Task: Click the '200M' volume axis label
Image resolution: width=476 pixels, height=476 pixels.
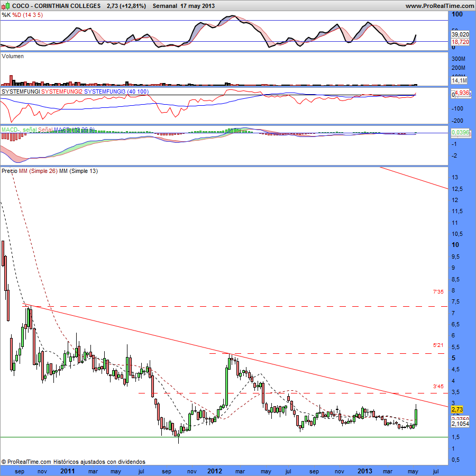Action: (x=459, y=68)
